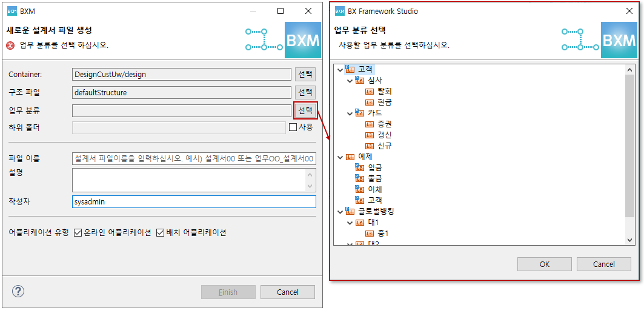Uncheck 온라인 어플리케이션 checkbox
The width and height of the screenshot is (644, 310).
coord(78,233)
